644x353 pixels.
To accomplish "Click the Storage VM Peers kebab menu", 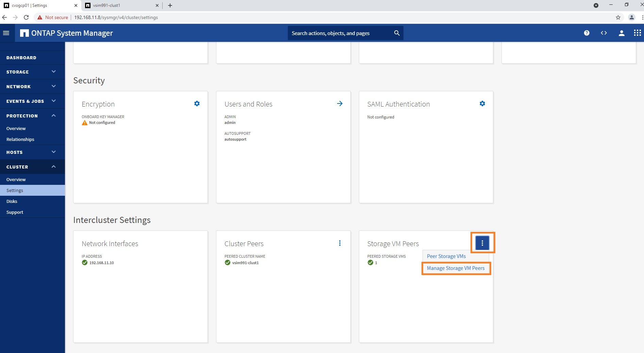I will [482, 243].
